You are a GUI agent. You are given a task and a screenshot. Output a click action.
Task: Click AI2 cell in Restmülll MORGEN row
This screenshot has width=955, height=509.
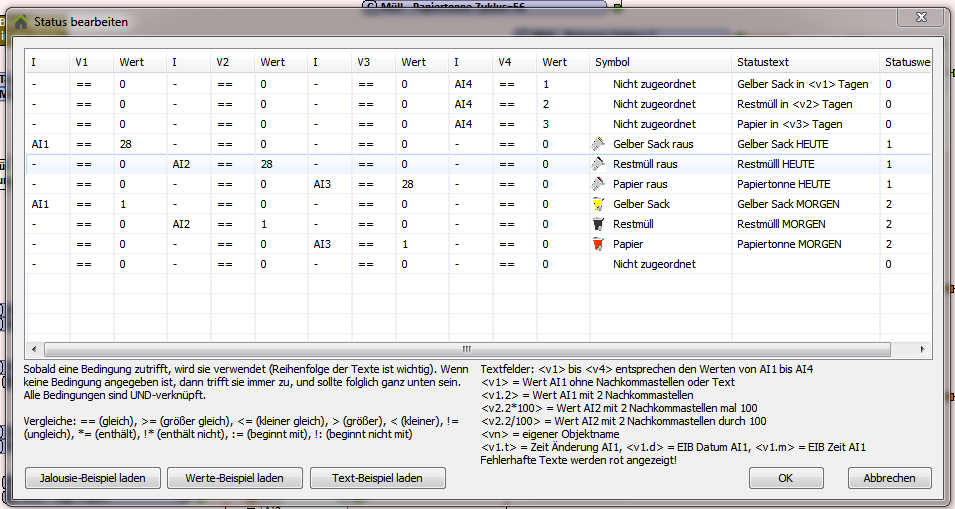189,225
